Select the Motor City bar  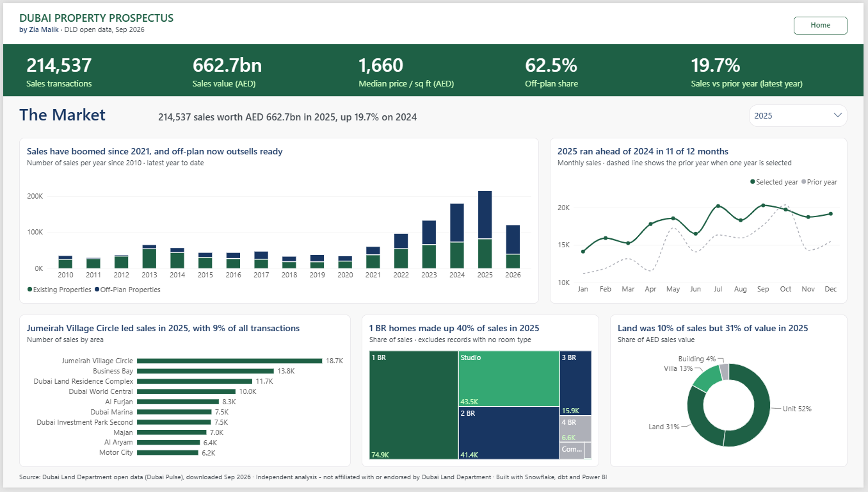click(168, 453)
